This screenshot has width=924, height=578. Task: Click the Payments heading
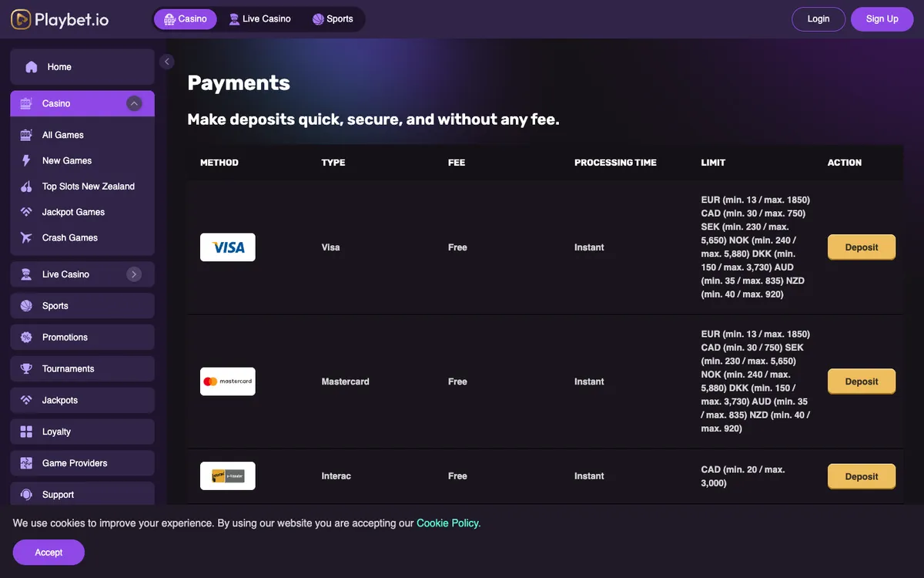click(239, 83)
